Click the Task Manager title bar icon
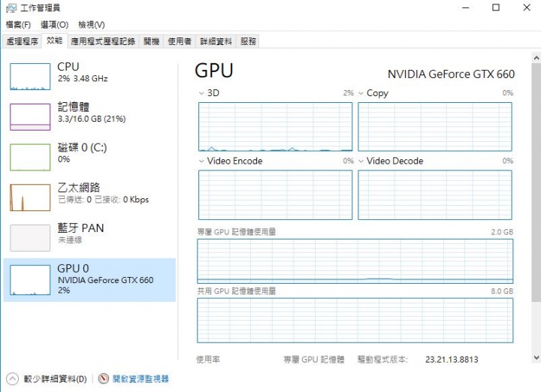 (11, 8)
